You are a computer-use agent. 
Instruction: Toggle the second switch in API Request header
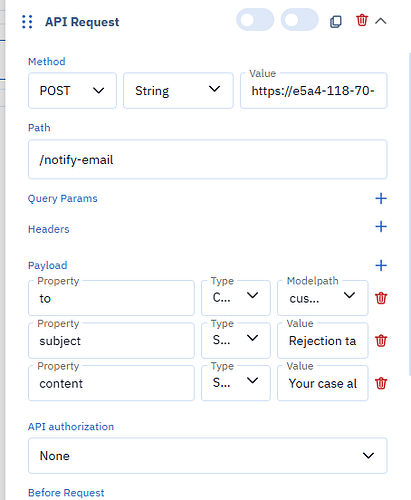click(299, 20)
